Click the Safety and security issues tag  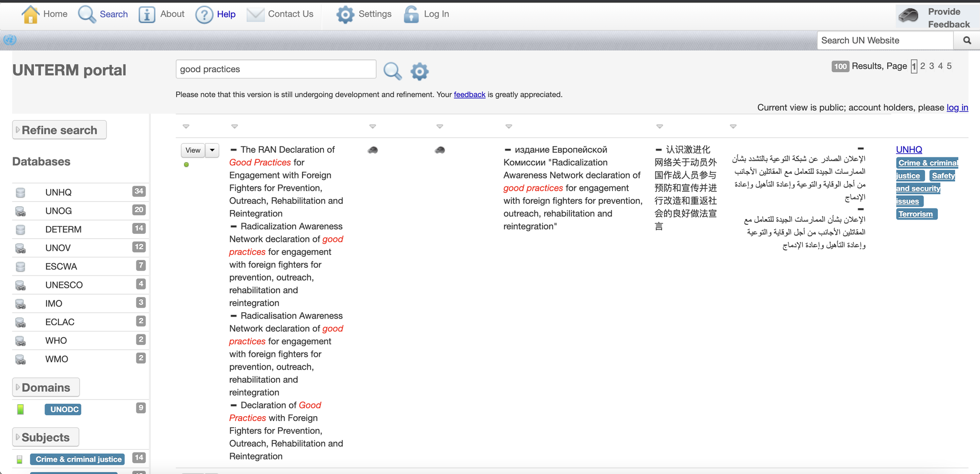coord(925,188)
